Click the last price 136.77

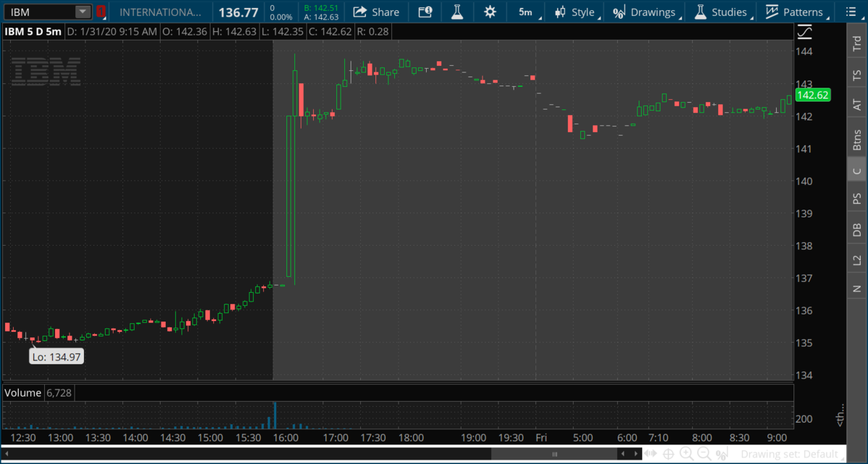click(x=238, y=12)
